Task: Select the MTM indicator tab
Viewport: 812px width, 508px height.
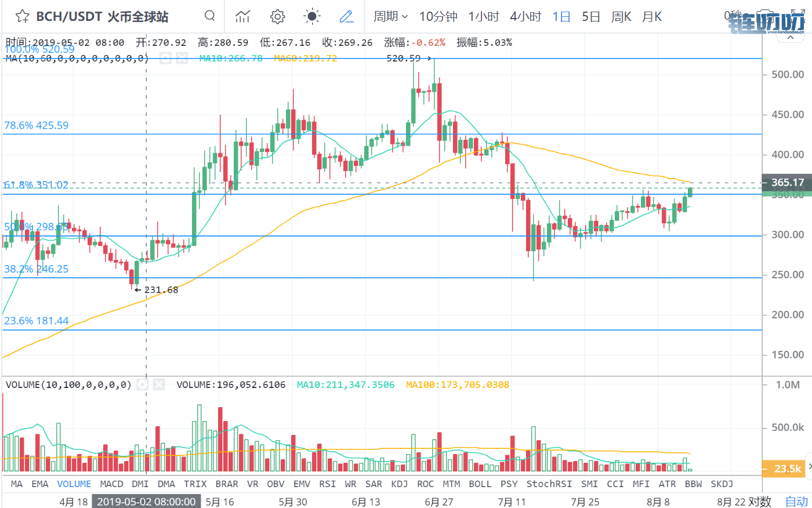Action: coord(451,484)
